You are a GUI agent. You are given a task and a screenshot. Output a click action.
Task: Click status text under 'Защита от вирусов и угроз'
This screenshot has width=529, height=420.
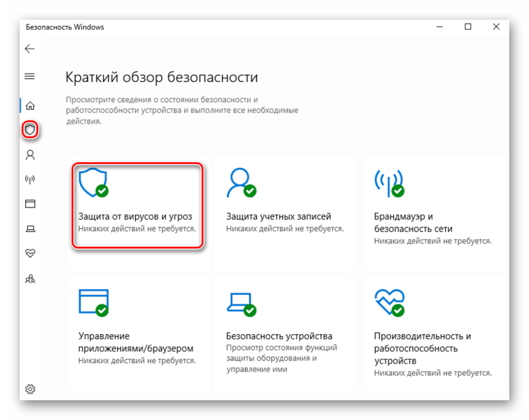pos(137,229)
